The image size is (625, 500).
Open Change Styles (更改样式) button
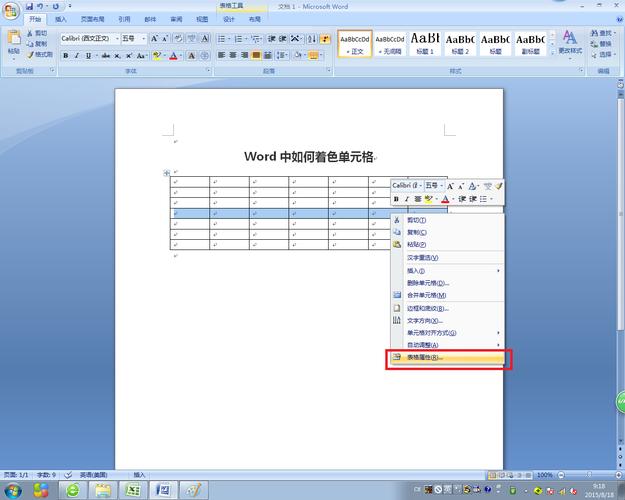click(570, 43)
